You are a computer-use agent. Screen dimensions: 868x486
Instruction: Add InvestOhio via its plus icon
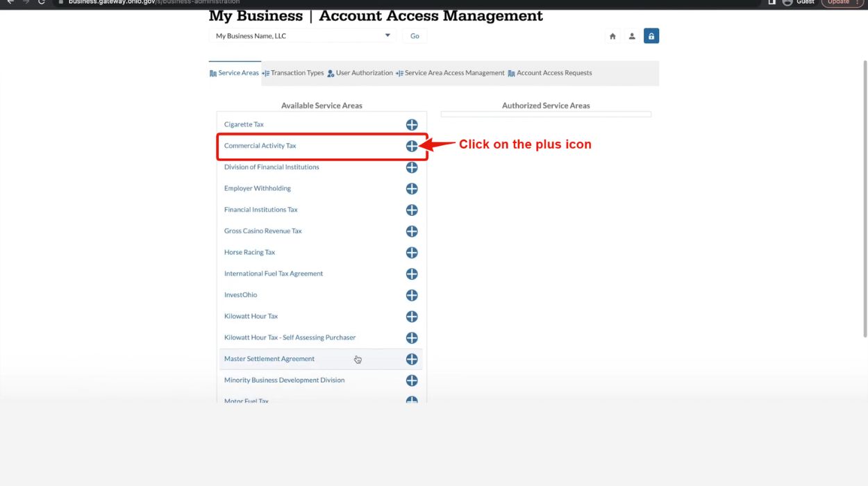[412, 294]
